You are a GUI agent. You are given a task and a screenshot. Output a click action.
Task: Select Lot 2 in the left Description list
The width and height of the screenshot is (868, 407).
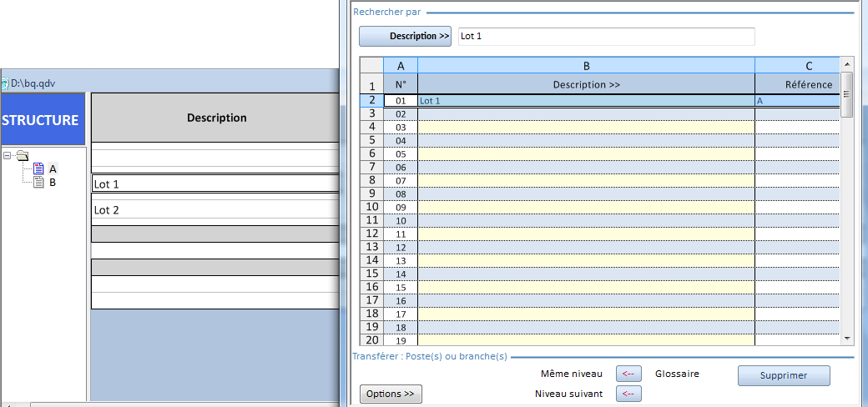[215, 209]
